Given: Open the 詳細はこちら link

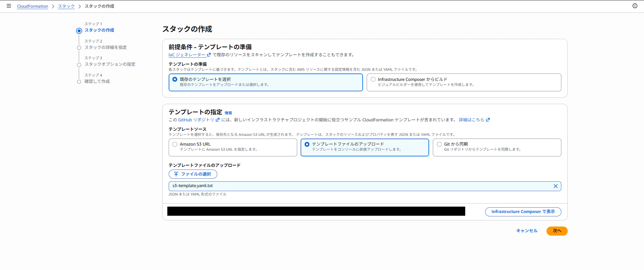Looking at the screenshot, I should [x=471, y=120].
